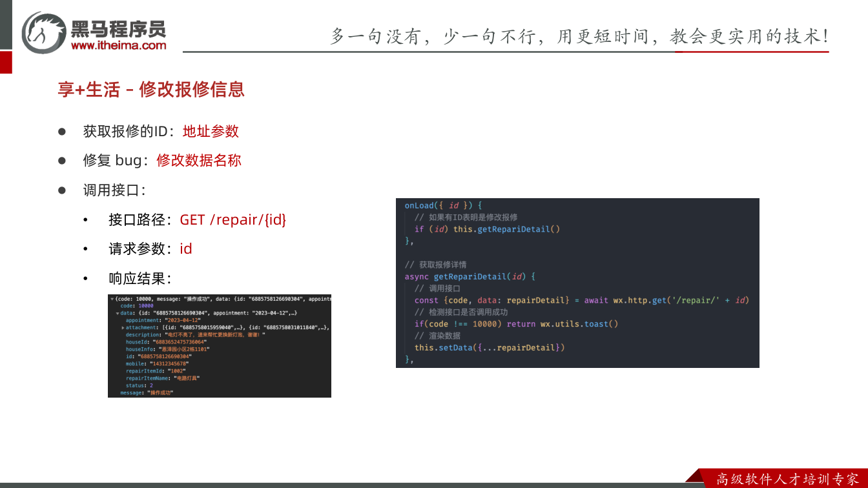
Task: Click the wx.http.get('/repair/' + id) line
Action: (x=582, y=300)
